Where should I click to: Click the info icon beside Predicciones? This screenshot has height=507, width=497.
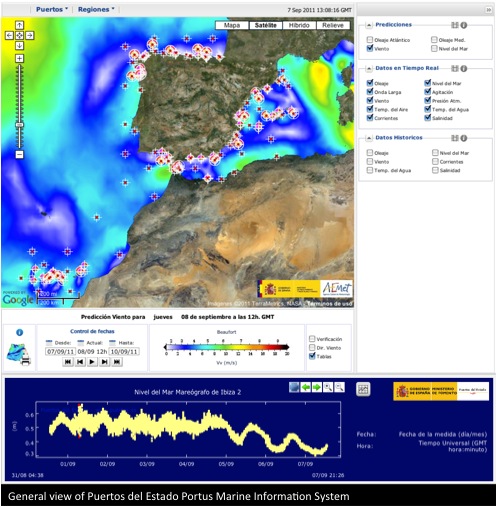[x=464, y=25]
